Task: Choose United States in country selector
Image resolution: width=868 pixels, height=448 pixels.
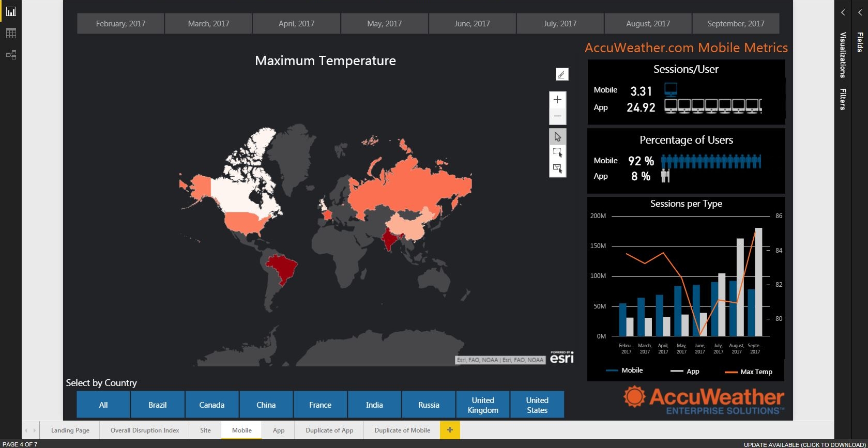Action: (537, 405)
